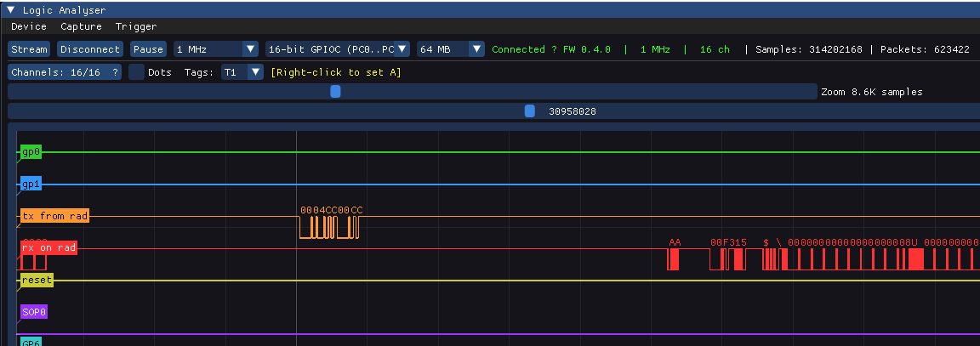Select the GP6 channel label

[x=31, y=343]
